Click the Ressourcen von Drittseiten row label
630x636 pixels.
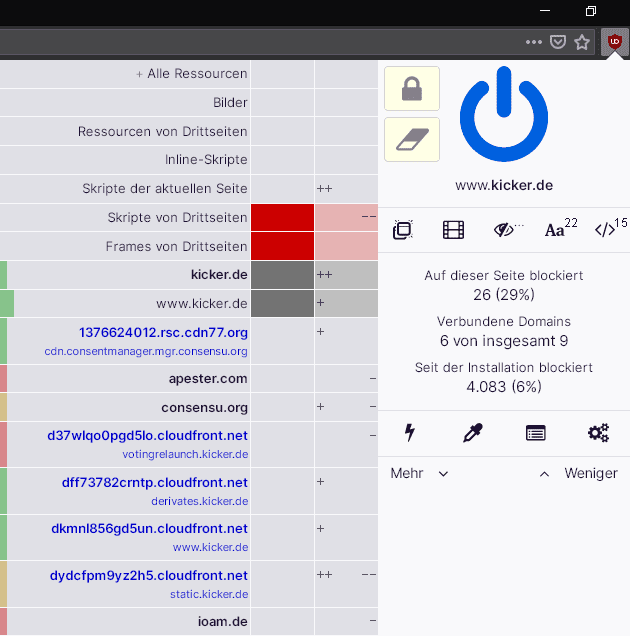[x=162, y=131]
